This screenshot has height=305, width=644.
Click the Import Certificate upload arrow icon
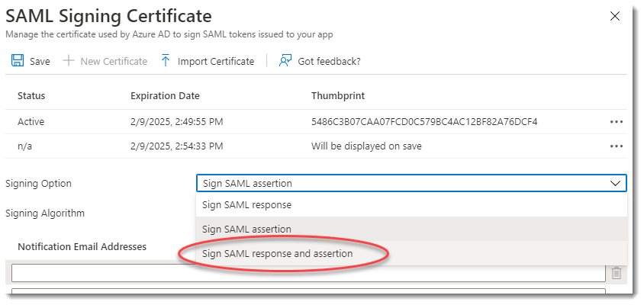click(166, 61)
